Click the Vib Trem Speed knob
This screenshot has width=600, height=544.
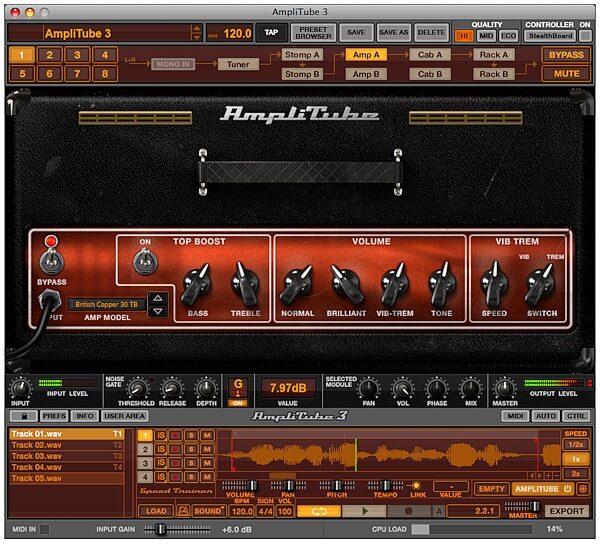coord(494,285)
